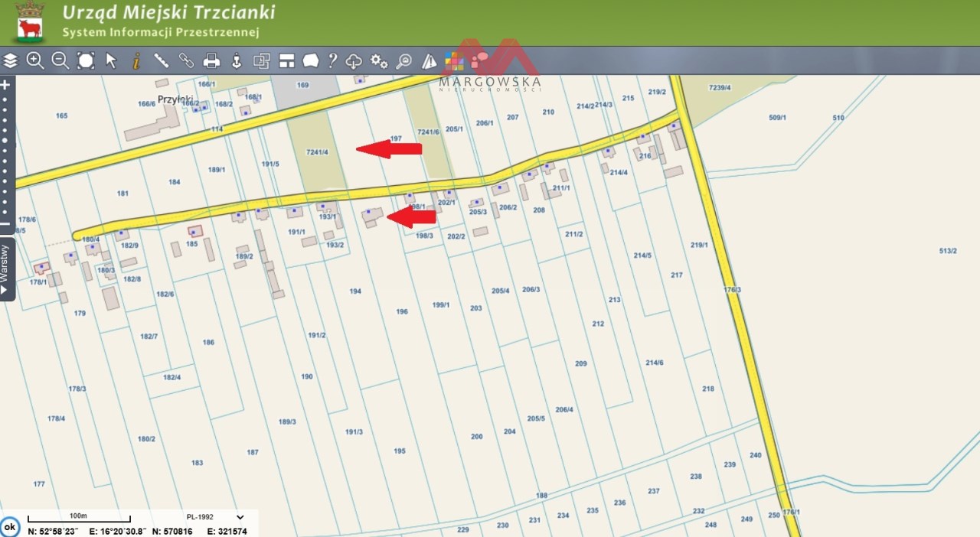Choose the ruler measure tool
Viewport: 980px width, 537px height.
point(162,61)
